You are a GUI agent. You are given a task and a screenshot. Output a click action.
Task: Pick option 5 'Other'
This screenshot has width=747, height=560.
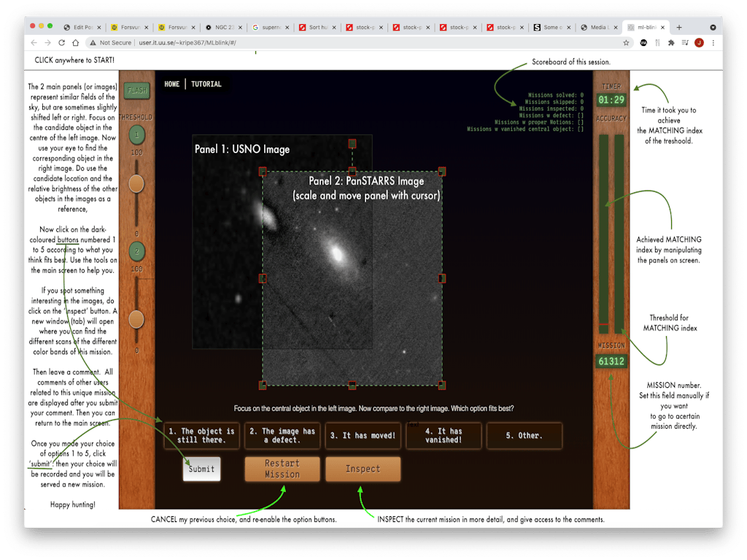coord(524,435)
